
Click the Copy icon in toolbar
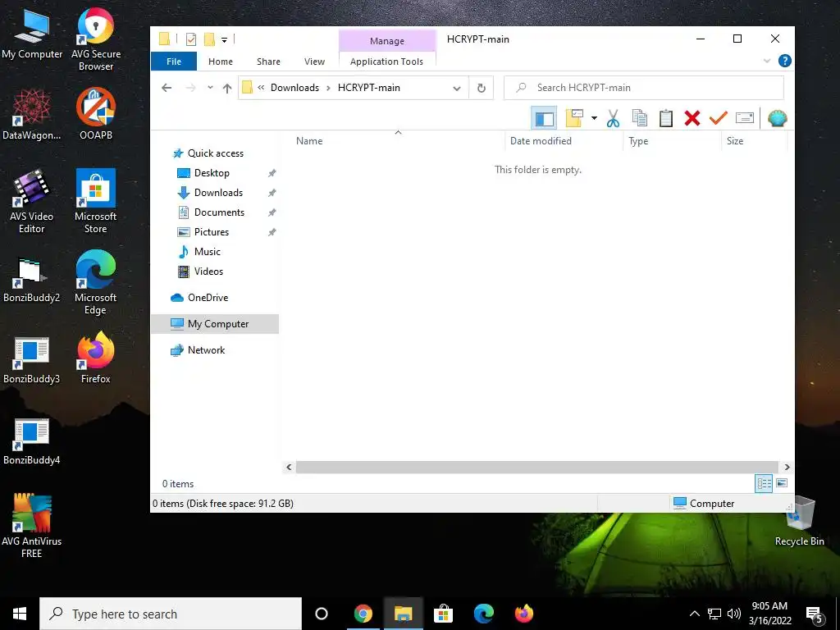click(640, 118)
